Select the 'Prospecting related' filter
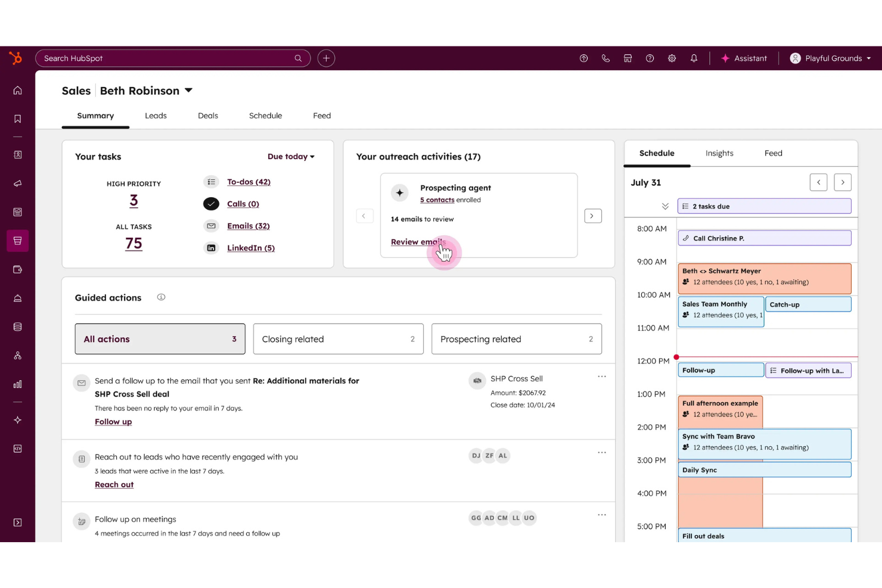Screen dimensions: 882x588 (516, 338)
